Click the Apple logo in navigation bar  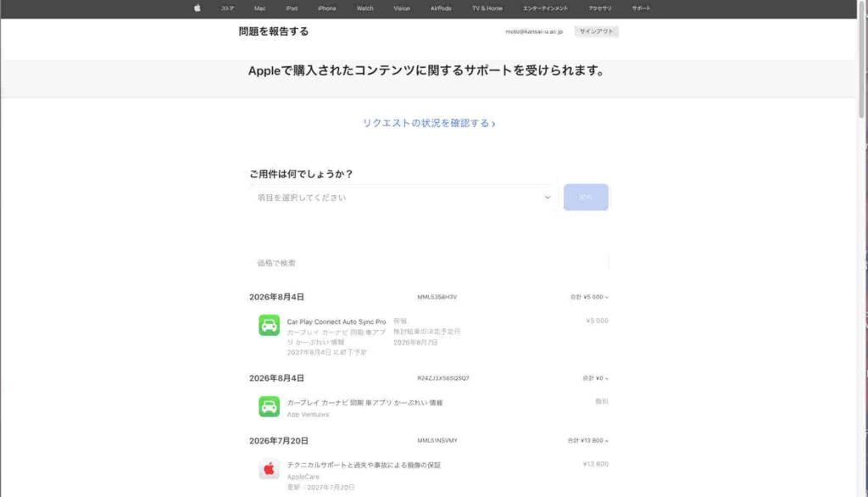click(x=197, y=8)
